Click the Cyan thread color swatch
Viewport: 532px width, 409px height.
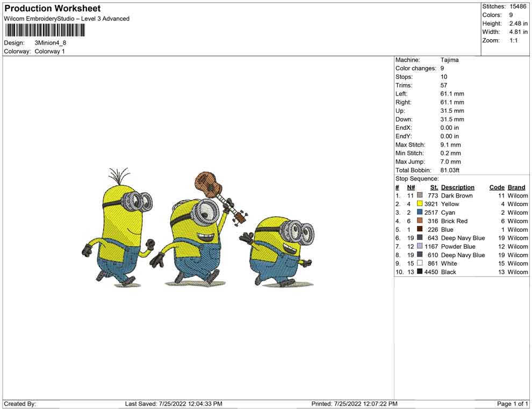420,212
